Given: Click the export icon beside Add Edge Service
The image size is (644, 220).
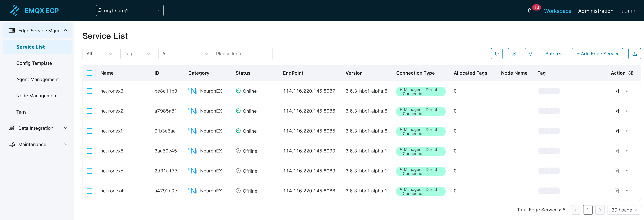Looking at the screenshot, I should coord(634,53).
